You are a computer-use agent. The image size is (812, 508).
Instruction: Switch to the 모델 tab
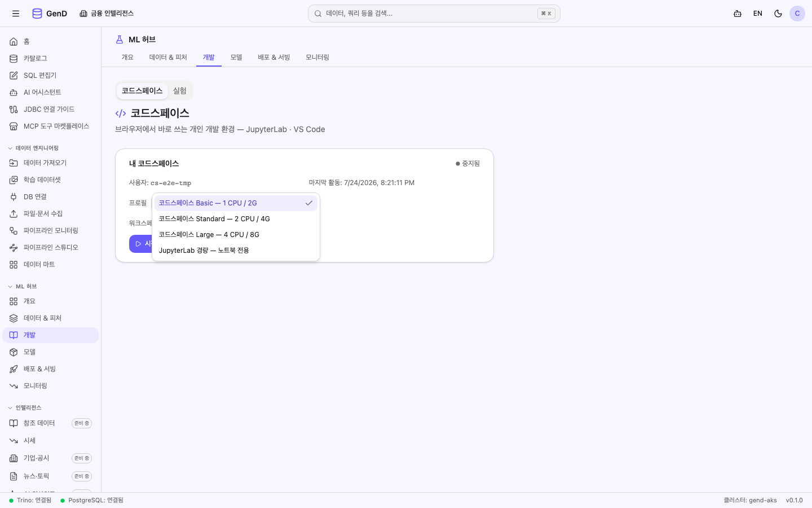236,58
